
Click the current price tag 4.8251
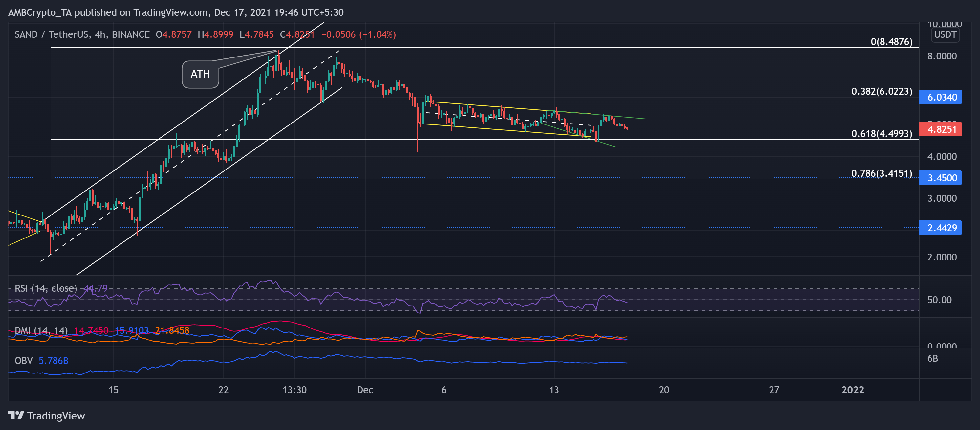click(941, 130)
